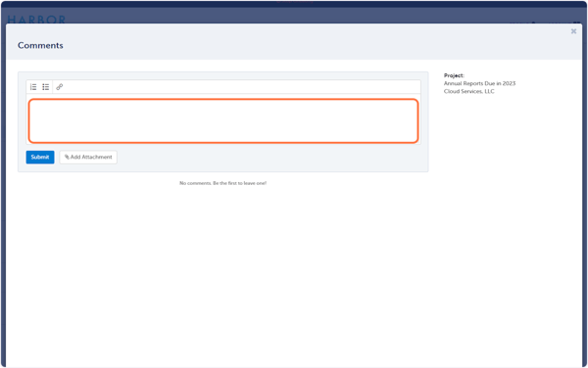Click inside the comment text area
The width and height of the screenshot is (588, 368).
pos(223,120)
